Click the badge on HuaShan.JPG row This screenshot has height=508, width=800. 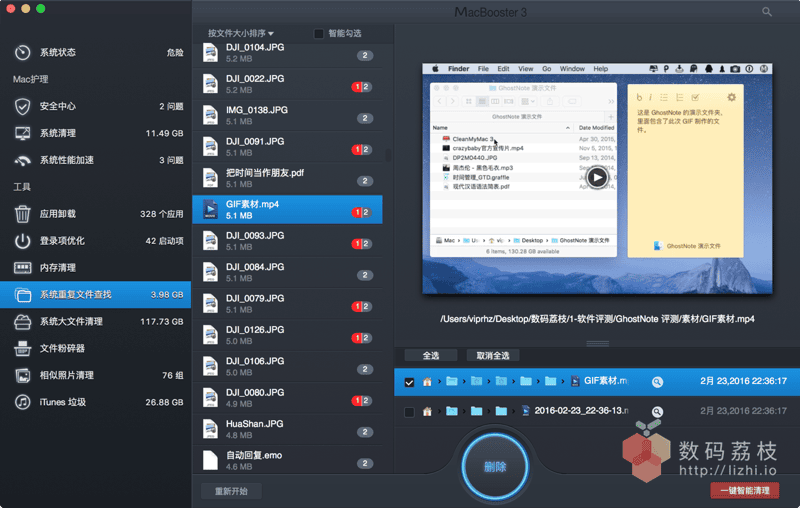[x=364, y=432]
